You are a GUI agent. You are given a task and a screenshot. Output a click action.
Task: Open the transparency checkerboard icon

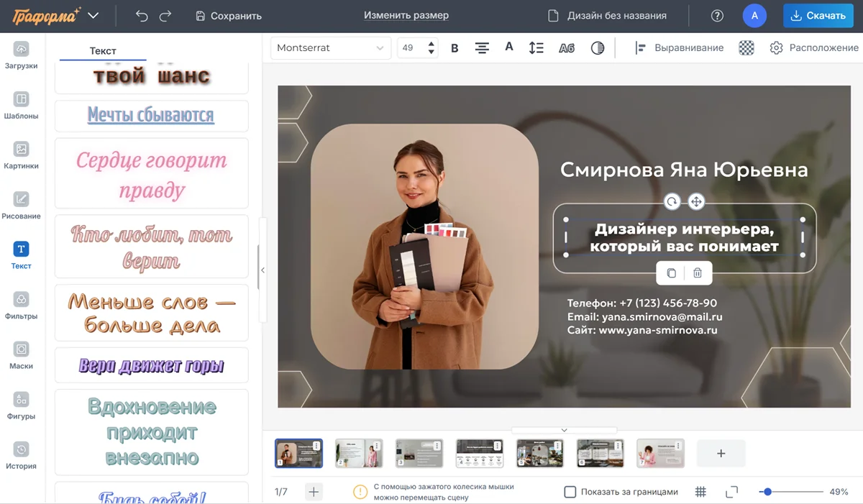tap(746, 48)
